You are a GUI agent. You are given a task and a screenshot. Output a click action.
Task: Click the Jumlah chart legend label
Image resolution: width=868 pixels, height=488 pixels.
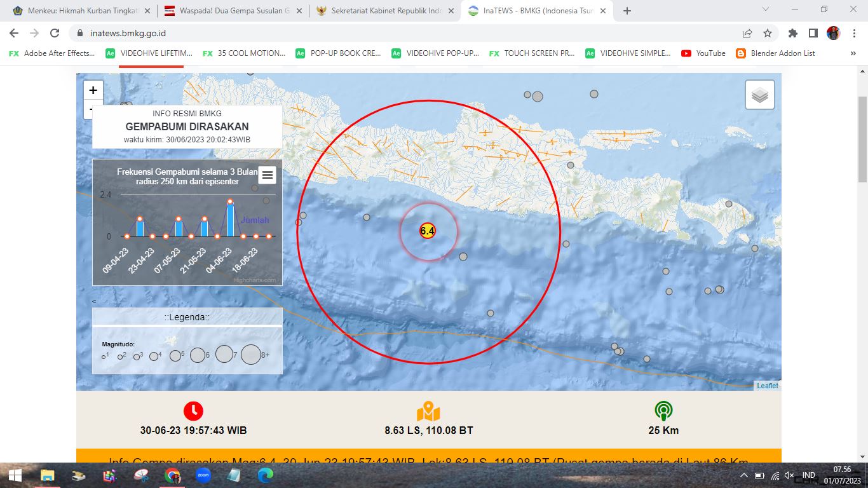[255, 220]
